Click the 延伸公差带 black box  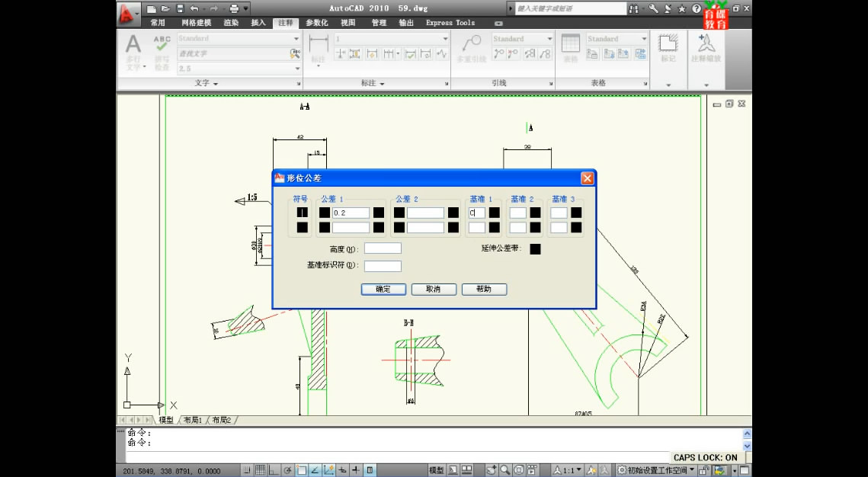click(535, 249)
